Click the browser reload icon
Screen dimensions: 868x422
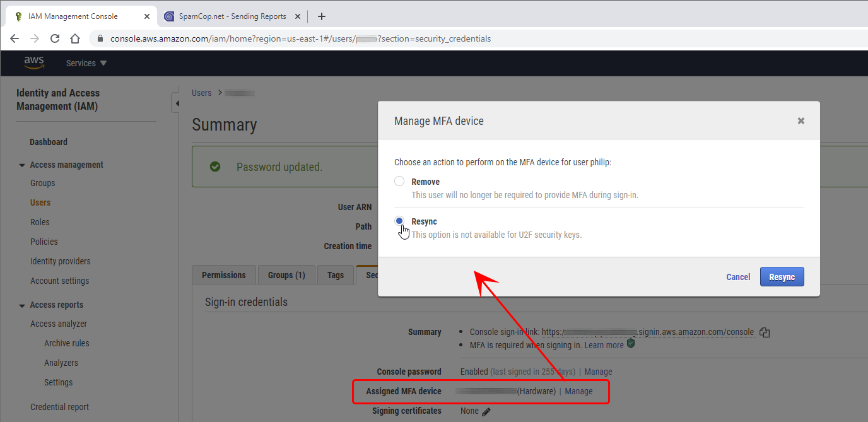55,38
